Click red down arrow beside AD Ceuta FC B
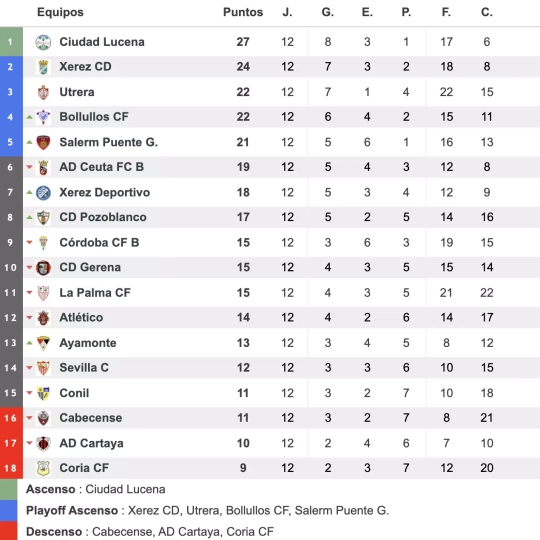540x540 pixels. point(30,167)
